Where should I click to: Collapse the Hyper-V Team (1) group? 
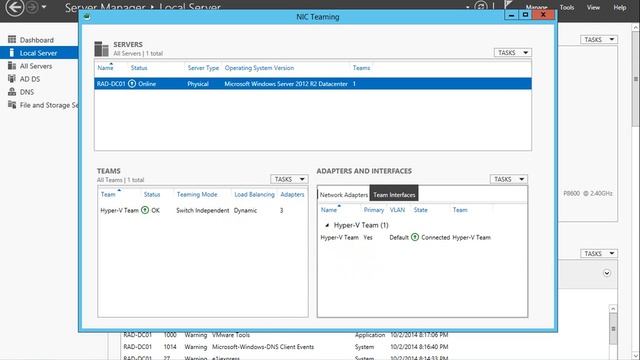click(327, 225)
